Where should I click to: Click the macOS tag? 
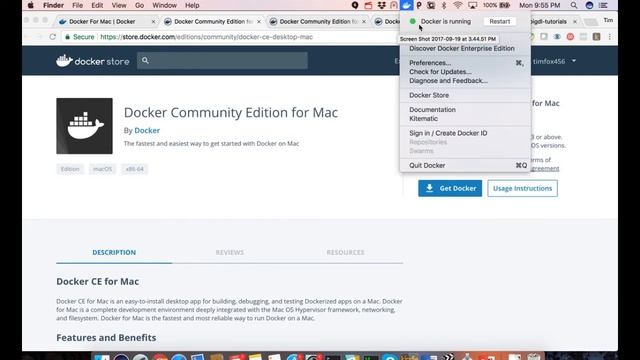[x=102, y=169]
